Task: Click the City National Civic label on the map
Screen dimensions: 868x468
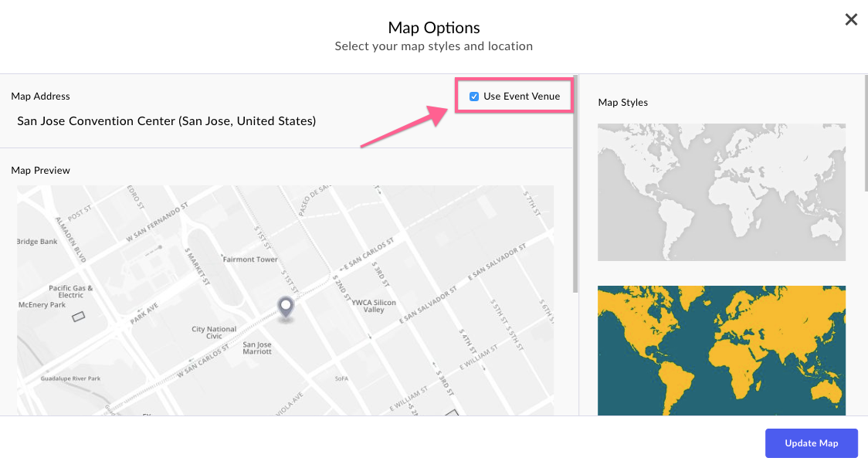Action: point(214,332)
